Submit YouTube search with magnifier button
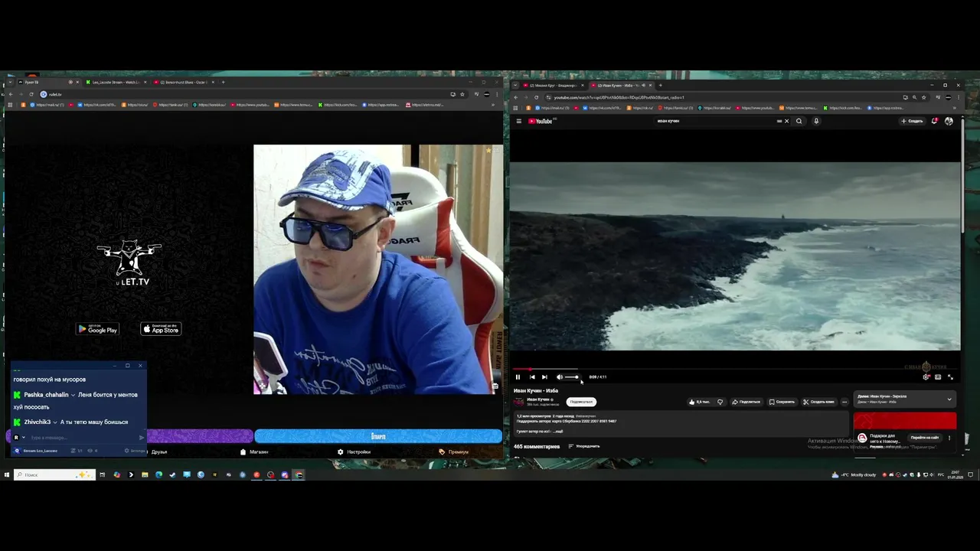 799,121
